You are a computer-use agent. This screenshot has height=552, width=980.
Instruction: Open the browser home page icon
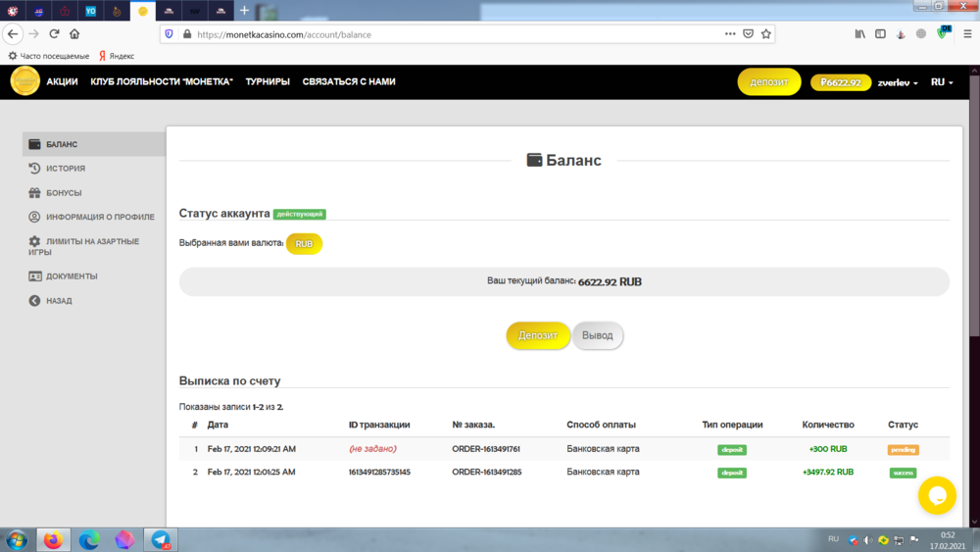coord(74,33)
